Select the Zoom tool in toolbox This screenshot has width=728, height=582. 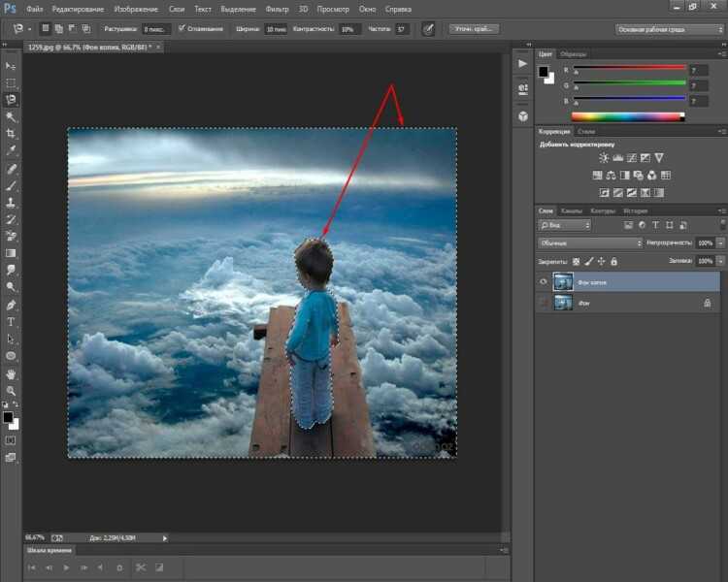coord(11,391)
